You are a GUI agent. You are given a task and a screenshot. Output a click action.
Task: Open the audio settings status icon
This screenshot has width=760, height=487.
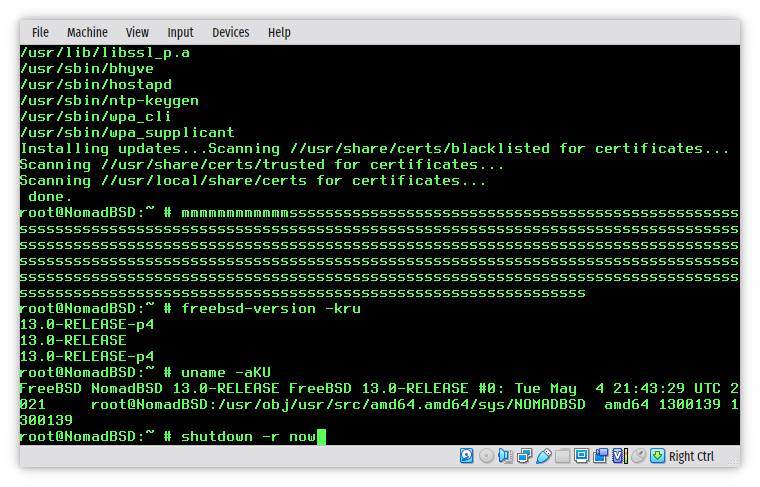(505, 456)
